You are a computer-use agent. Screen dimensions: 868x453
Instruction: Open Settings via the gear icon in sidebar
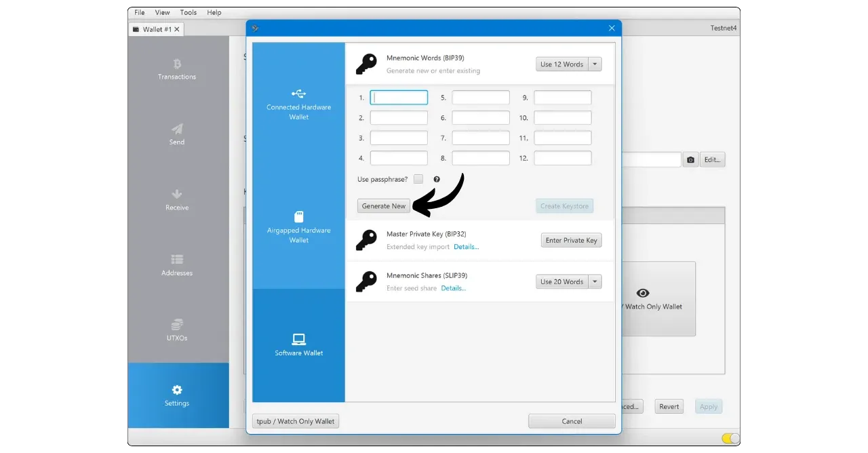coord(177,390)
